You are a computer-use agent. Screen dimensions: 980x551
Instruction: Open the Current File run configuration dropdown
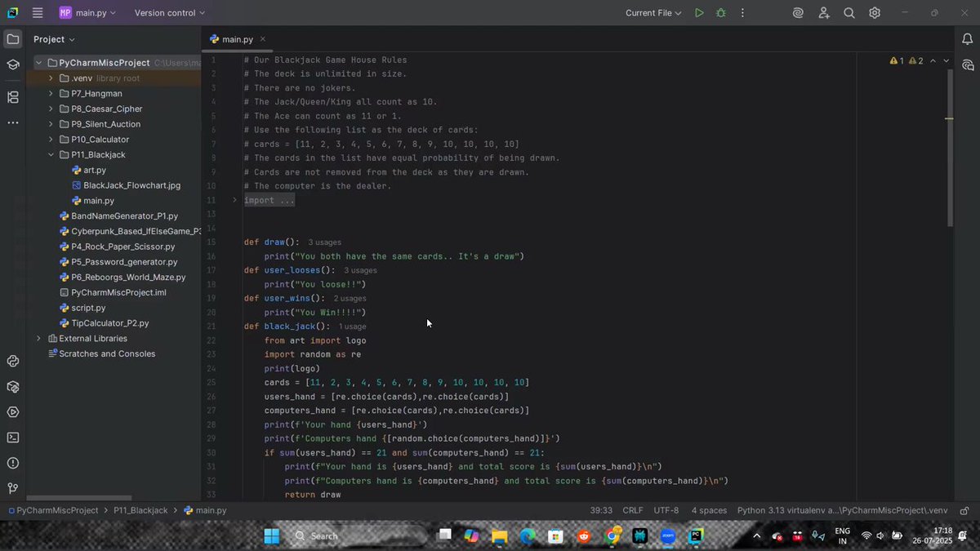(x=653, y=13)
